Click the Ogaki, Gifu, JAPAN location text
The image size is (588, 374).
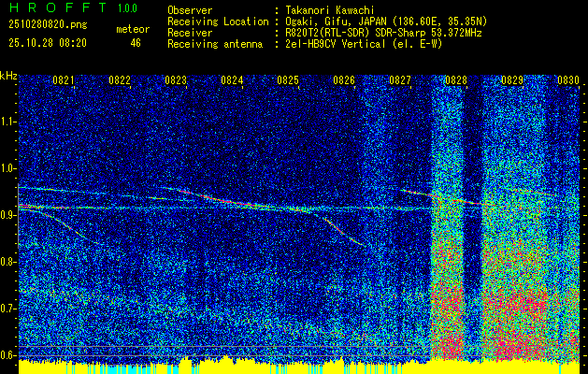pyautogui.click(x=384, y=22)
